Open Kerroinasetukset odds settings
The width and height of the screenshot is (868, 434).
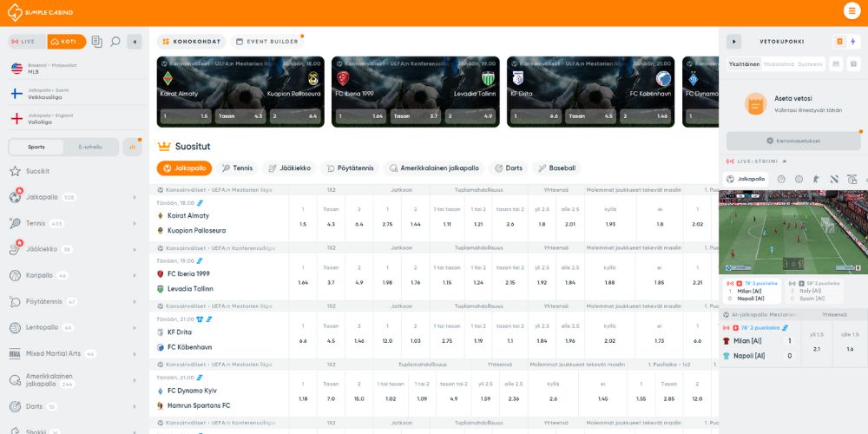(x=793, y=141)
